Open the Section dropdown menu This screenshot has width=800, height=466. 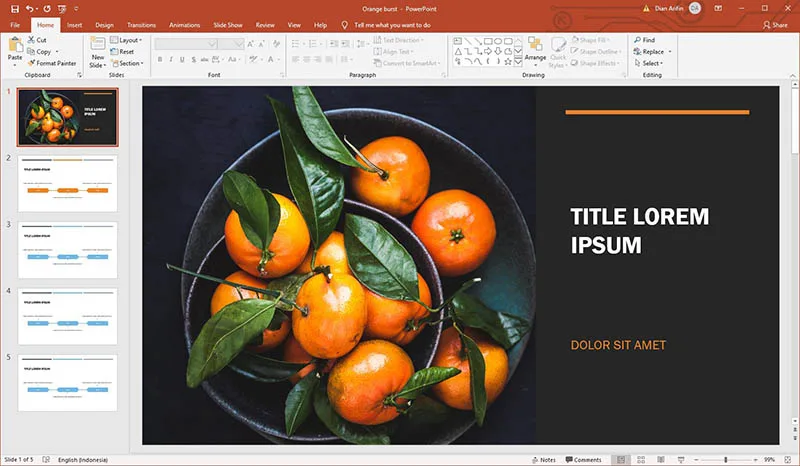tap(128, 63)
